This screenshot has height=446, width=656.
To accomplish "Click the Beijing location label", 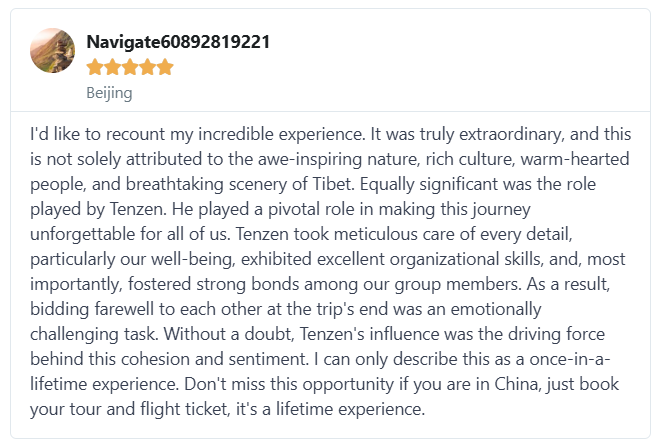I will pyautogui.click(x=109, y=93).
